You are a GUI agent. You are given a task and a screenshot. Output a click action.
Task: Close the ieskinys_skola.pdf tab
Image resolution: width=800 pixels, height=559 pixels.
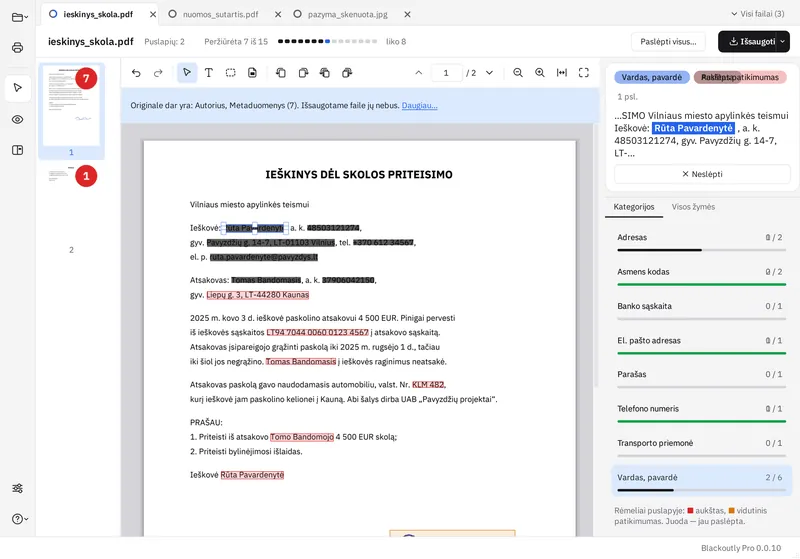pyautogui.click(x=153, y=14)
